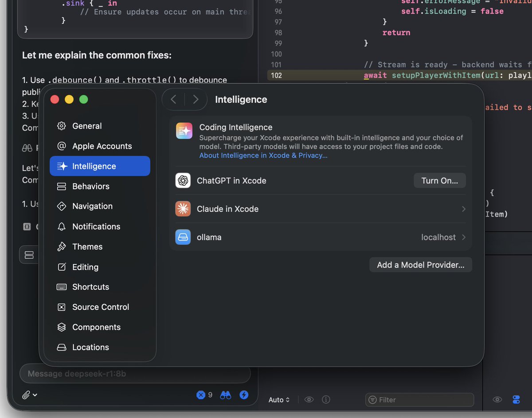Viewport: 532px width, 418px height.
Task: Click the heading Let me explain the common fixes
Action: pyautogui.click(x=97, y=55)
